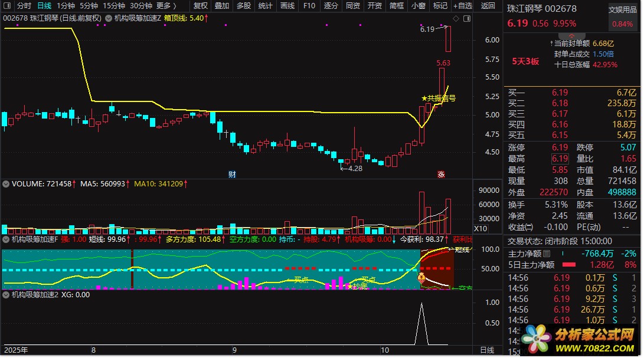
Task: Open 多股 multi-stock view
Action: pos(244,6)
